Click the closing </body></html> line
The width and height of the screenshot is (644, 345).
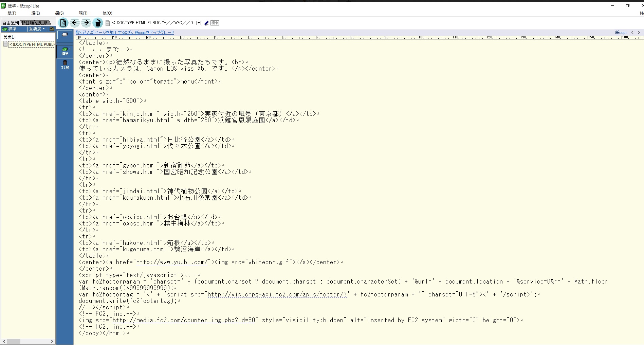tap(104, 333)
